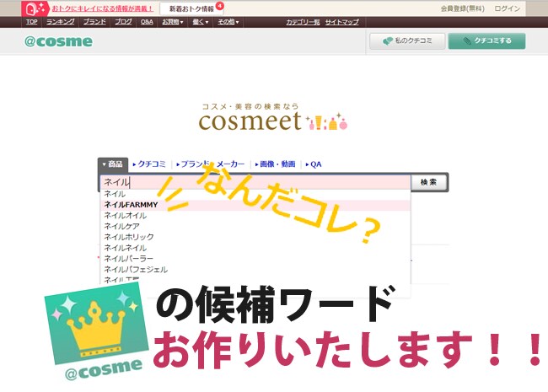Click the speech bubble icon on 私のクチコミ
The height and width of the screenshot is (392, 548).
coord(388,41)
